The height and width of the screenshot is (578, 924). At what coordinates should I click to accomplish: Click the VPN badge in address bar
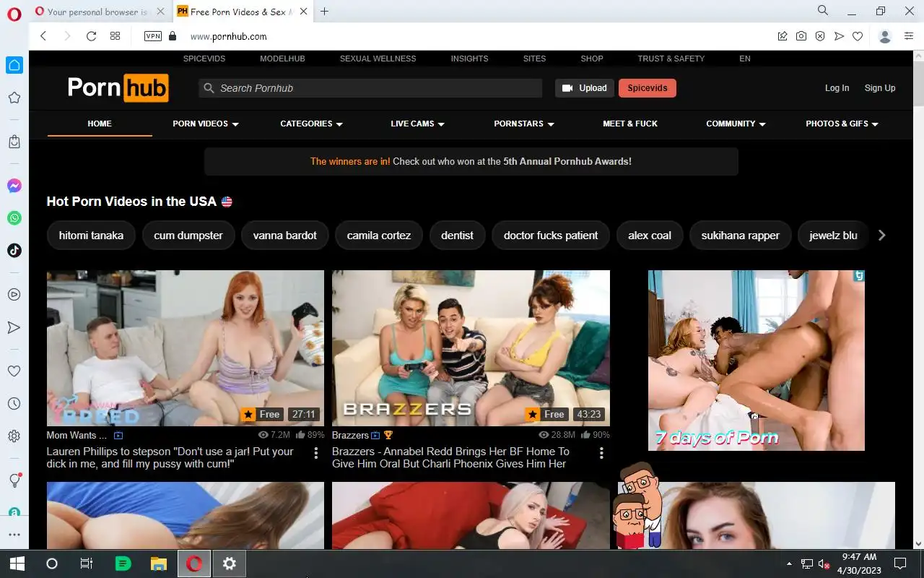tap(153, 36)
